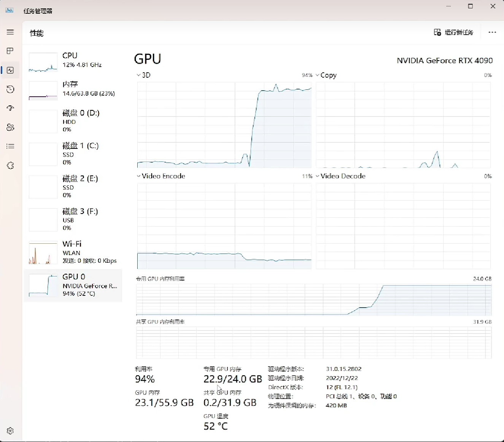Click Run new task button
The width and height of the screenshot is (504, 442).
[x=453, y=32]
